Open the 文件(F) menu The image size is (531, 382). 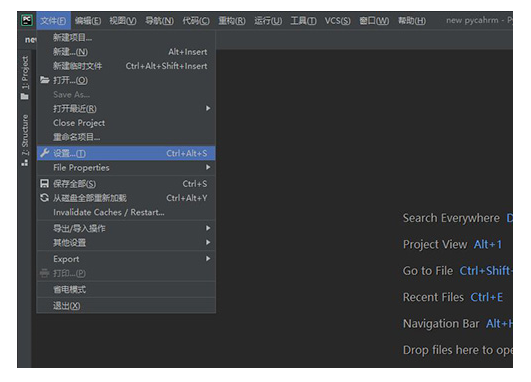tap(53, 21)
